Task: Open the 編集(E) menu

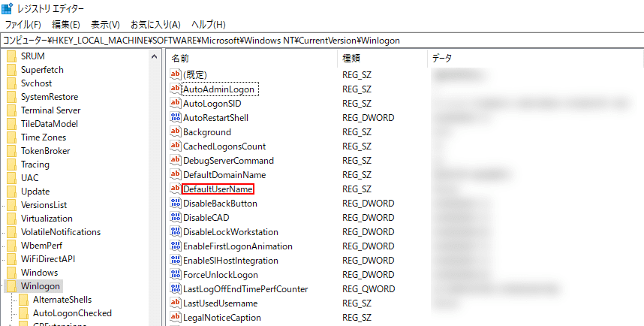Action: pyautogui.click(x=66, y=24)
